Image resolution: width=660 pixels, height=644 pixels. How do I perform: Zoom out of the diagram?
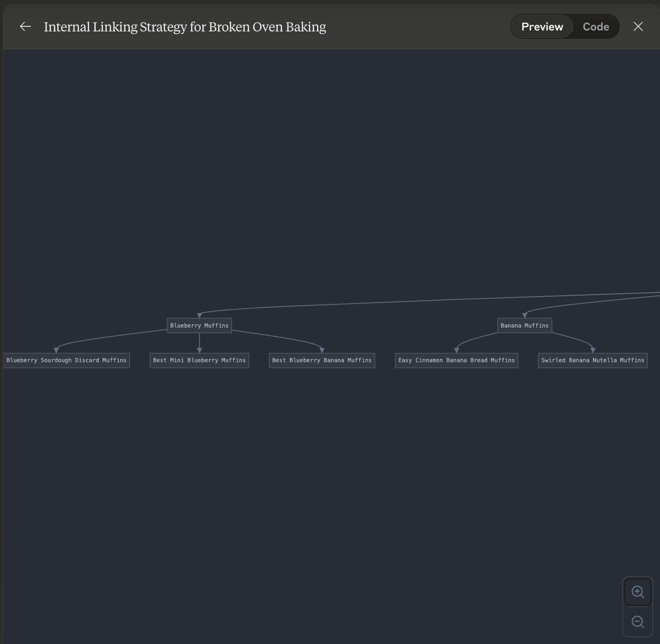pyautogui.click(x=638, y=622)
